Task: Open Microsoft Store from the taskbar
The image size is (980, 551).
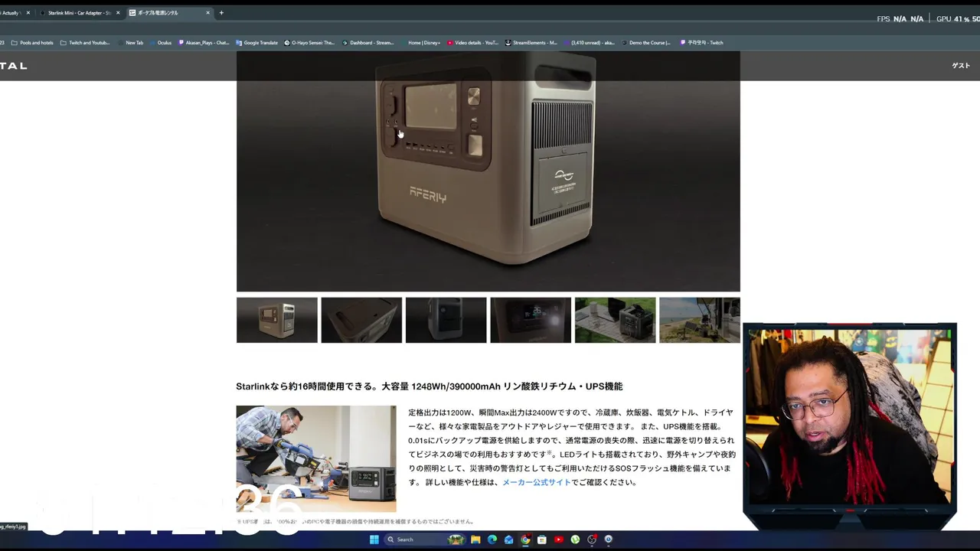Action: pos(542,540)
